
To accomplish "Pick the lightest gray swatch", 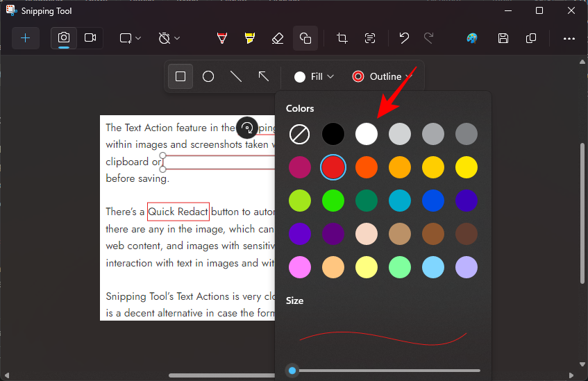I will coord(400,134).
